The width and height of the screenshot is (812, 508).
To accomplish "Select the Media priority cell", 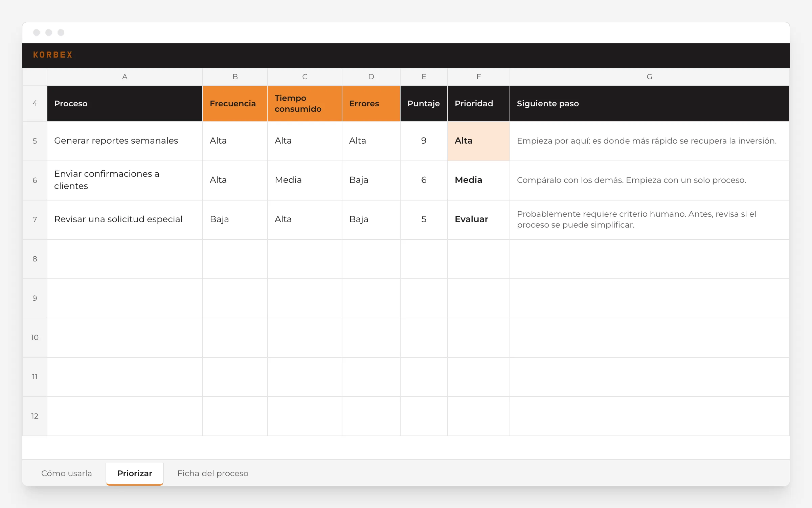I will pos(479,180).
